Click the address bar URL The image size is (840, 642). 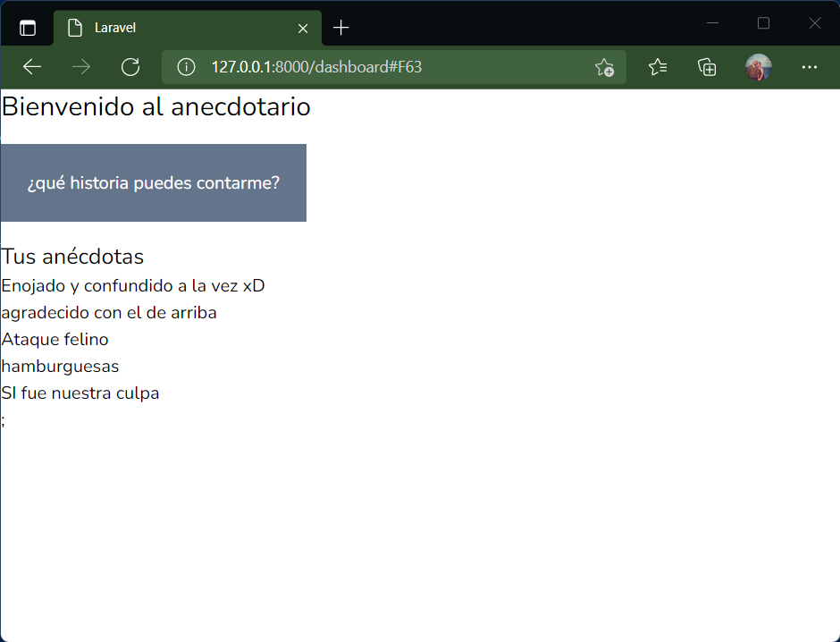coord(316,67)
